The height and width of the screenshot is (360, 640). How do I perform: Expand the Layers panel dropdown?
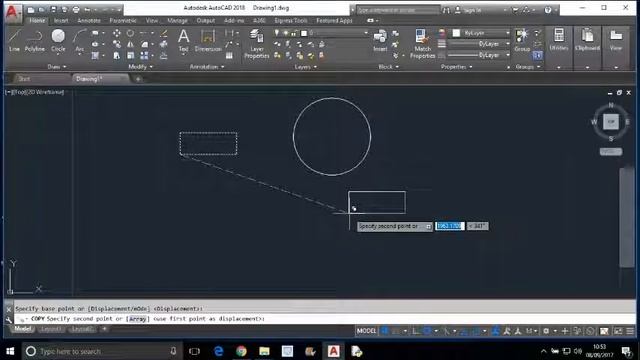[x=306, y=67]
